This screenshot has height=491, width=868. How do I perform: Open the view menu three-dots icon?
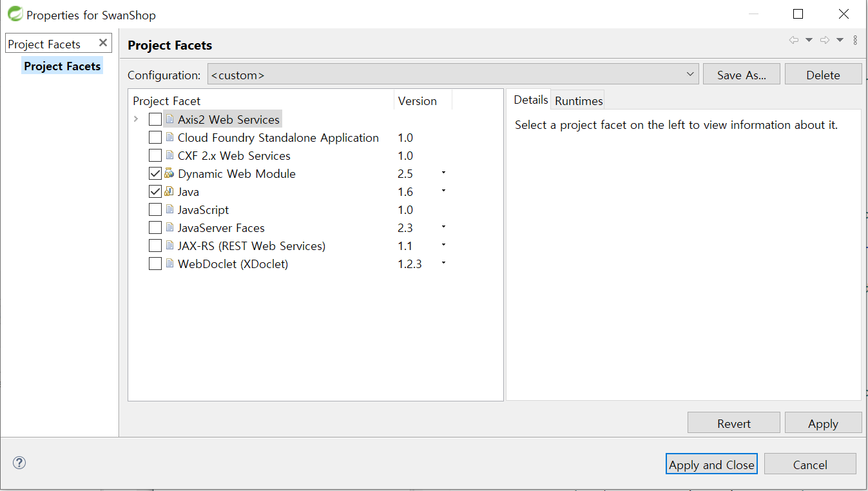pos(855,40)
